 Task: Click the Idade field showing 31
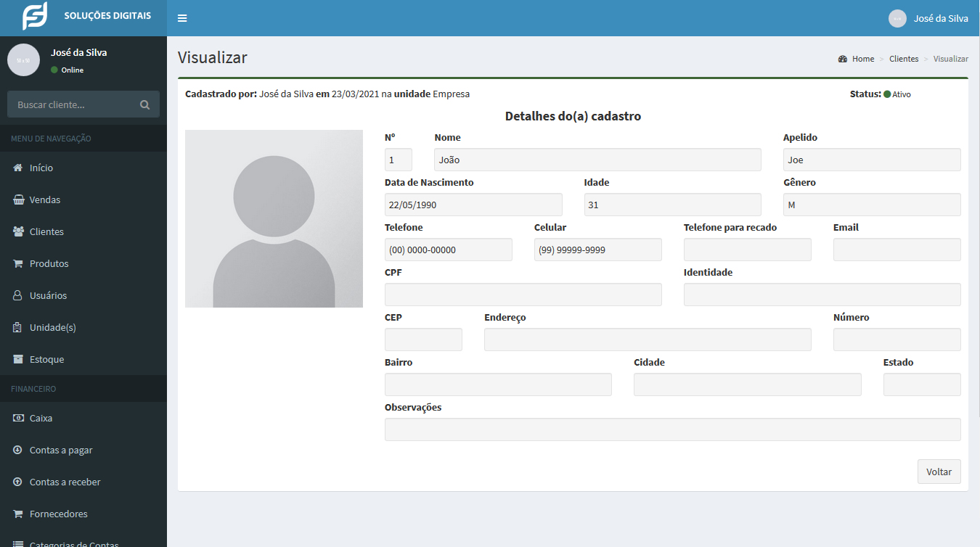pyautogui.click(x=673, y=205)
